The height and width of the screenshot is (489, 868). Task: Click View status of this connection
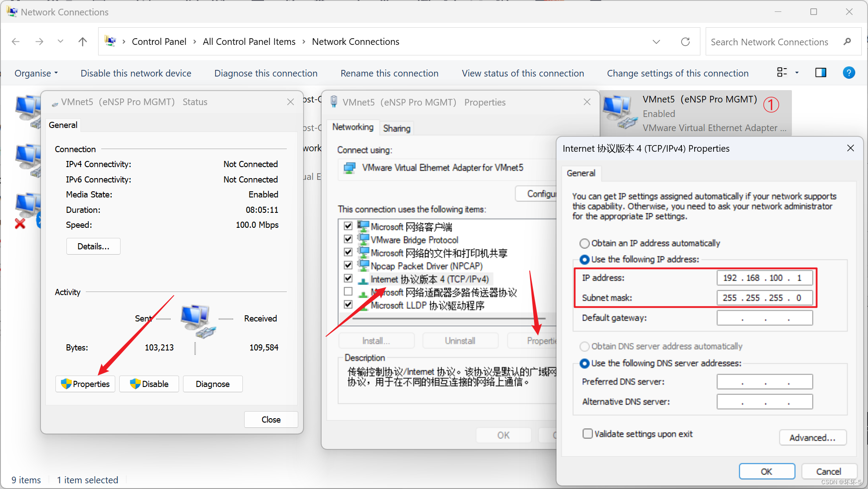tap(523, 73)
